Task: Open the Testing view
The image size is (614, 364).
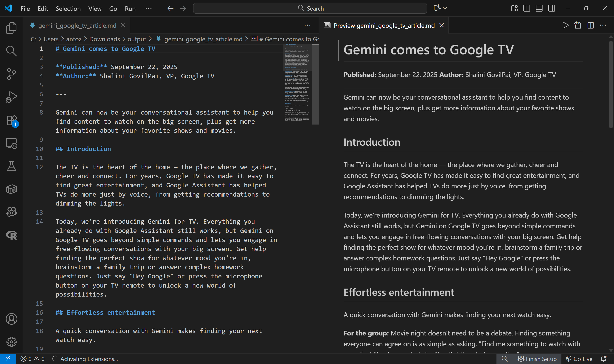Action: (x=11, y=166)
